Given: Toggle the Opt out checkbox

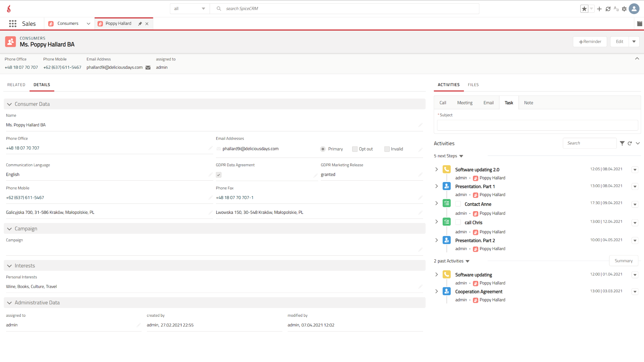Looking at the screenshot, I should click(x=355, y=149).
